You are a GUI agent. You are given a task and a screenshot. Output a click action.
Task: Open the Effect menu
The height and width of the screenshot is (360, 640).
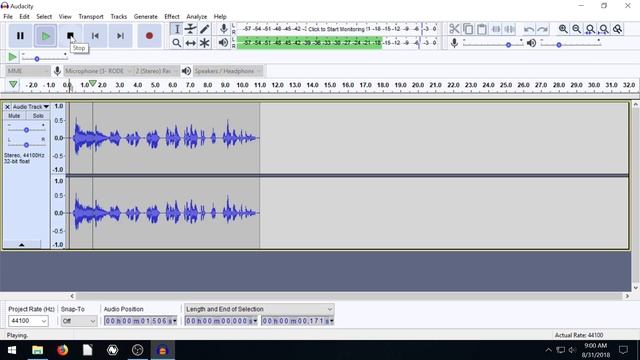172,16
